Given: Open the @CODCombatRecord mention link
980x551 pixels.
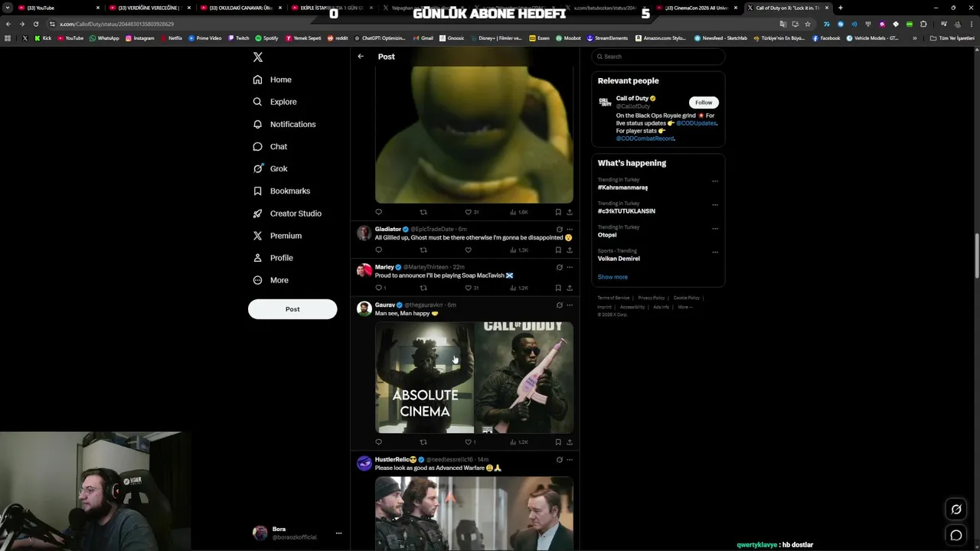Looking at the screenshot, I should (x=645, y=139).
